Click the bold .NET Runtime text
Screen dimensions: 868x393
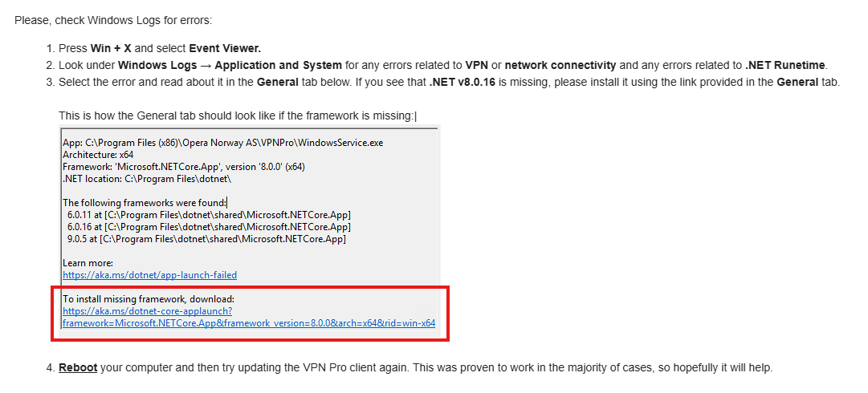coord(785,65)
